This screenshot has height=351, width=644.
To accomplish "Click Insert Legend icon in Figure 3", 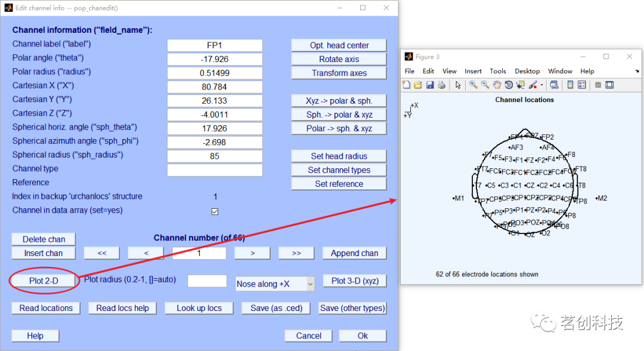I will point(582,85).
